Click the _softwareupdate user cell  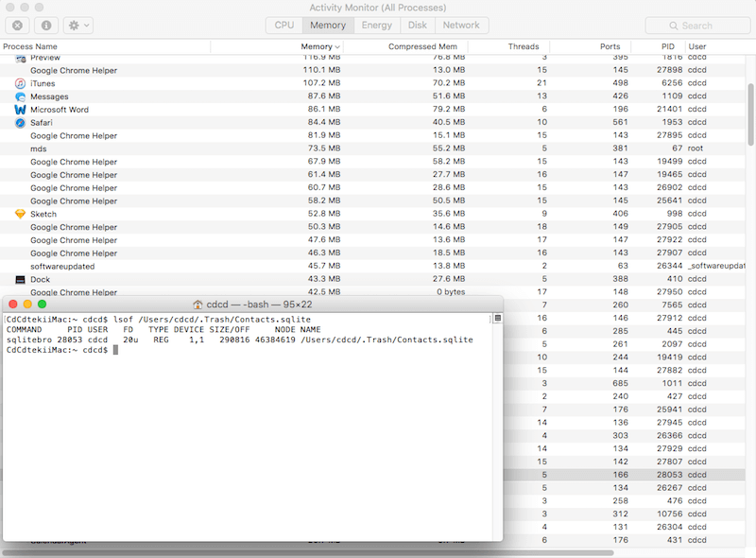716,266
